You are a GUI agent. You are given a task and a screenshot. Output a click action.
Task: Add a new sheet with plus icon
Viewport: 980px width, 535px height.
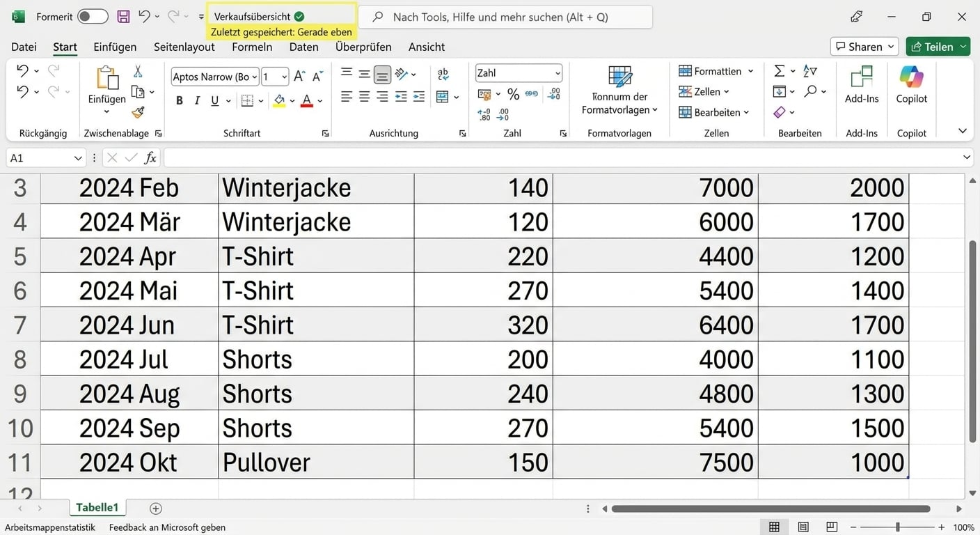pos(156,509)
